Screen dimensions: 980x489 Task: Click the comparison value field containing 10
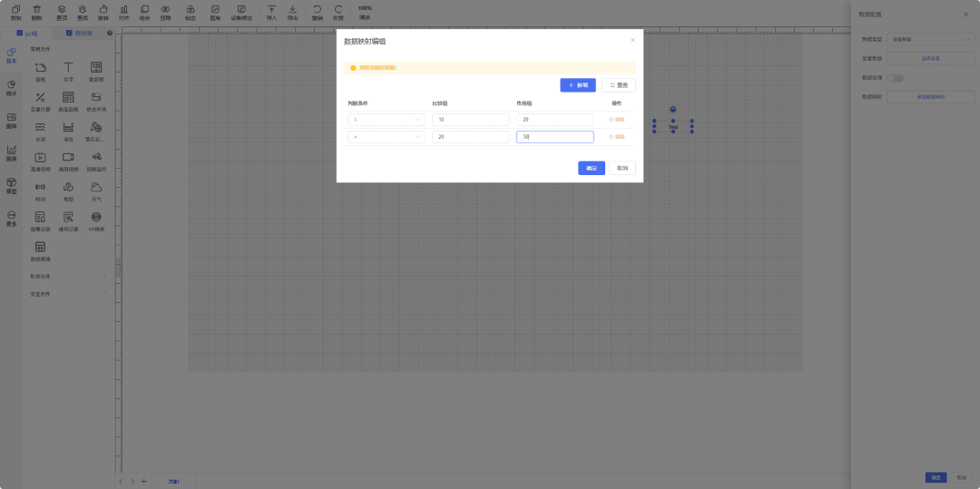(x=471, y=119)
